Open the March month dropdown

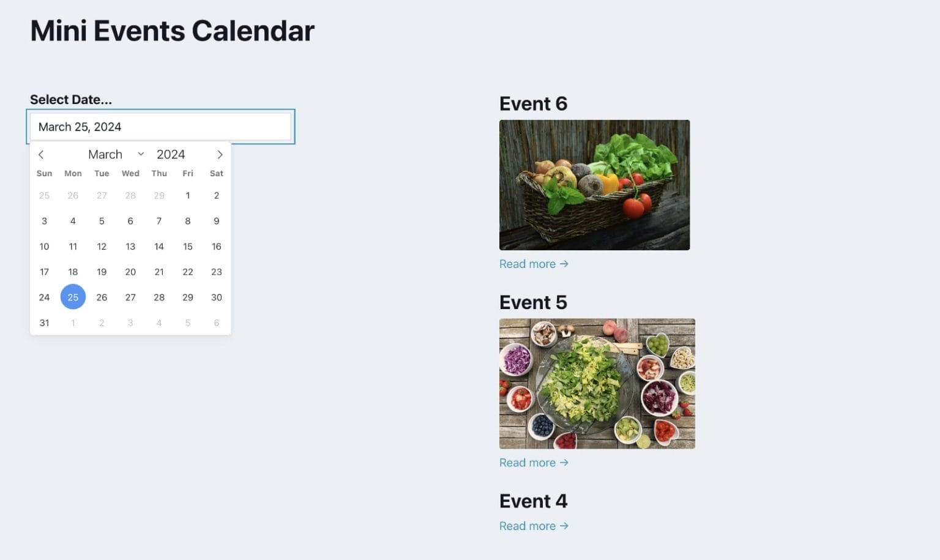pyautogui.click(x=116, y=155)
